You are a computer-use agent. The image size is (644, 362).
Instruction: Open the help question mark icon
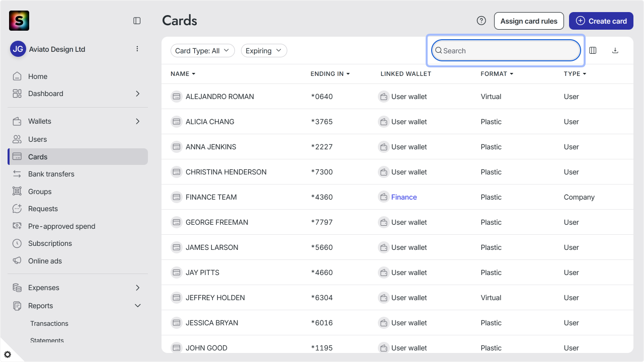pyautogui.click(x=481, y=21)
